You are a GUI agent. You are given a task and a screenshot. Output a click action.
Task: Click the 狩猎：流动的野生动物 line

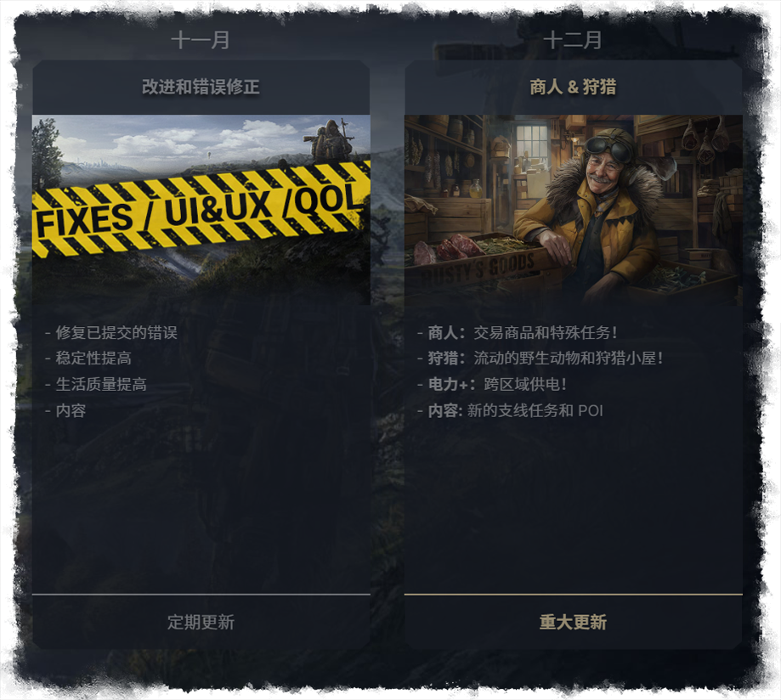click(x=540, y=358)
